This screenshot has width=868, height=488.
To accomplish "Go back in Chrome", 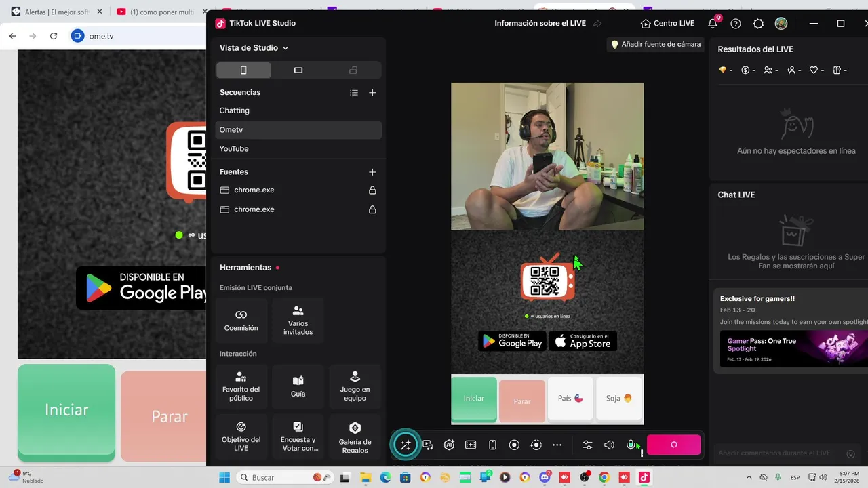I will tap(12, 36).
